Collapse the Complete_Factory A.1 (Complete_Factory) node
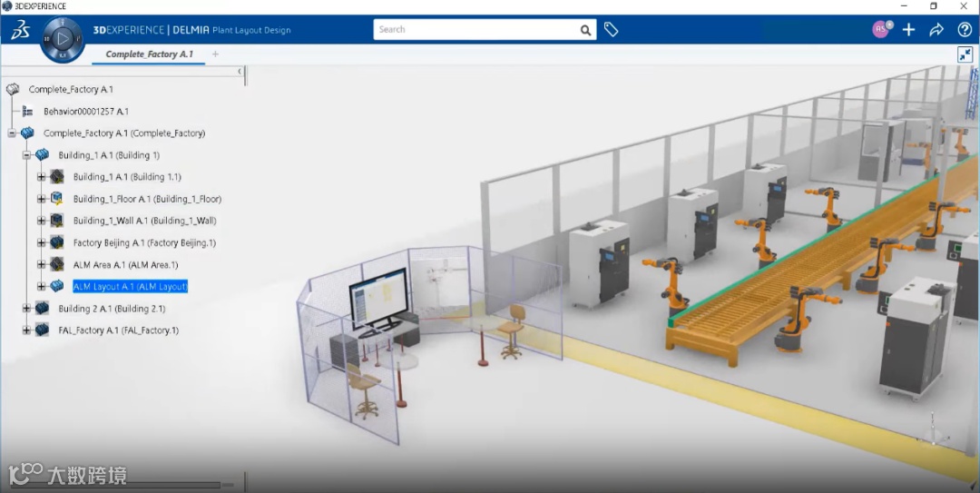The height and width of the screenshot is (493, 980). click(x=12, y=133)
